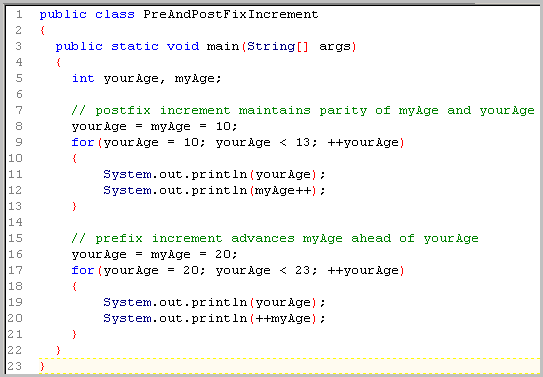Click the prefix increment comment line
The width and height of the screenshot is (543, 377).
click(x=275, y=239)
